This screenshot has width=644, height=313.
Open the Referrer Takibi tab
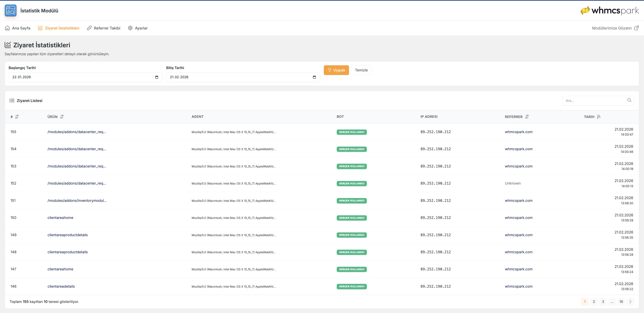(103, 28)
